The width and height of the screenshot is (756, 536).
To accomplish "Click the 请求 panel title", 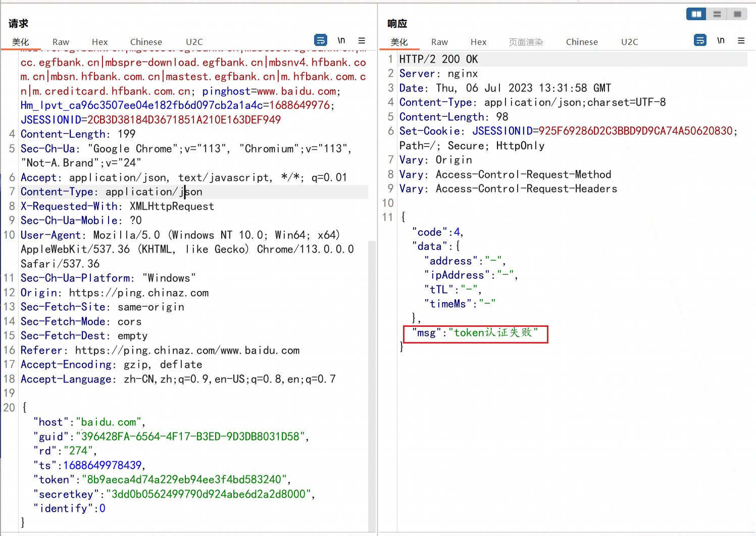I will tap(18, 23).
